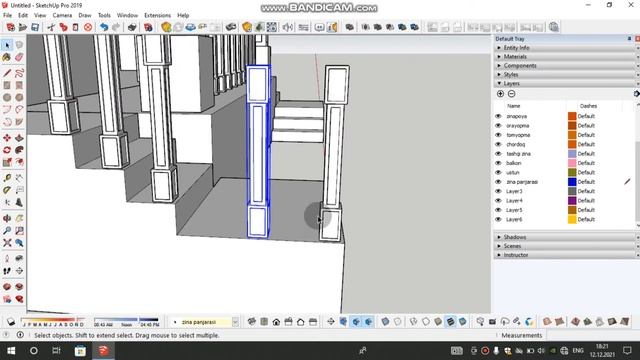Open the Extensions menu
Image resolution: width=640 pixels, height=360 pixels.
(157, 15)
